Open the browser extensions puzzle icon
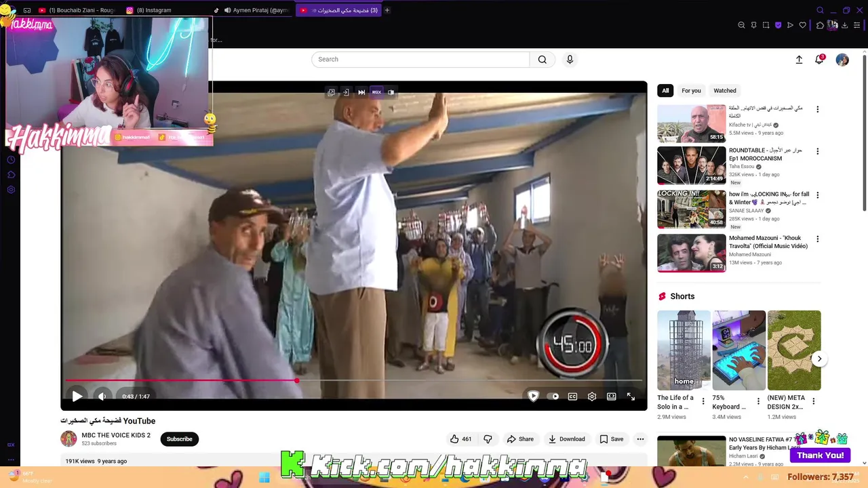Image resolution: width=868 pixels, height=488 pixels. (820, 25)
